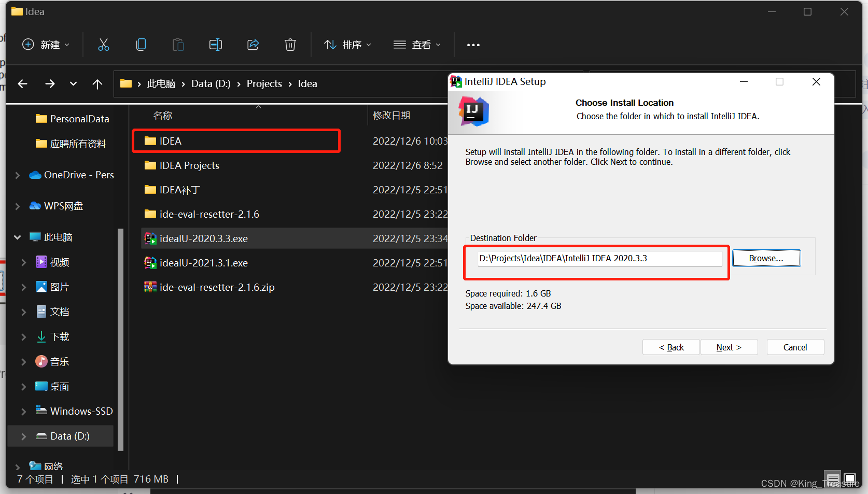Click the Paste clipboard icon
Viewport: 868px width, 494px height.
tap(178, 45)
